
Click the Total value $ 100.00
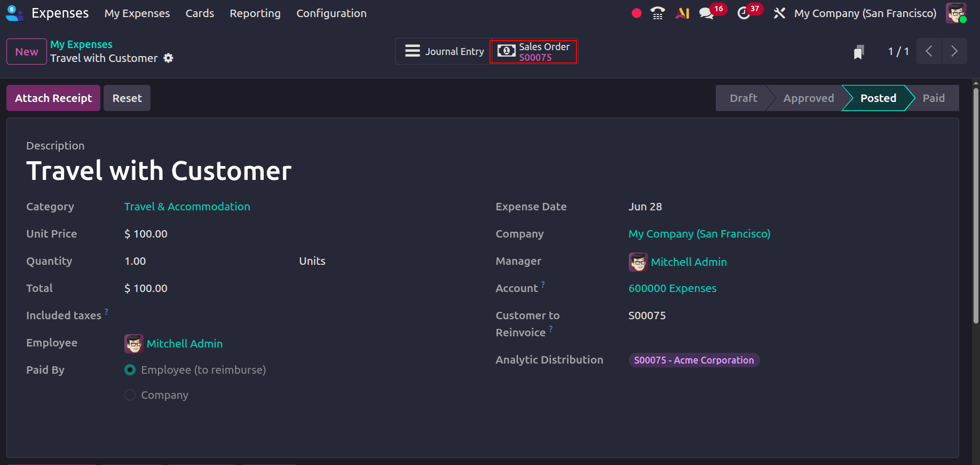146,288
